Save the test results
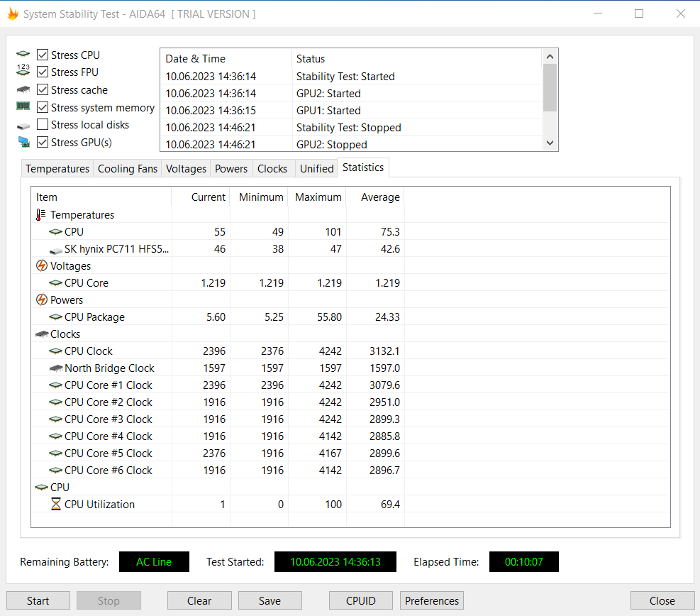The height and width of the screenshot is (616, 700). (x=270, y=601)
